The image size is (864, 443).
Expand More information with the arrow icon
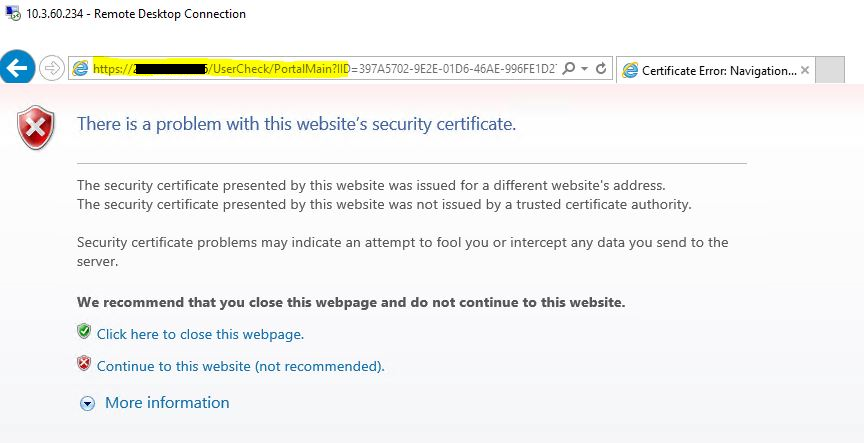tap(87, 403)
